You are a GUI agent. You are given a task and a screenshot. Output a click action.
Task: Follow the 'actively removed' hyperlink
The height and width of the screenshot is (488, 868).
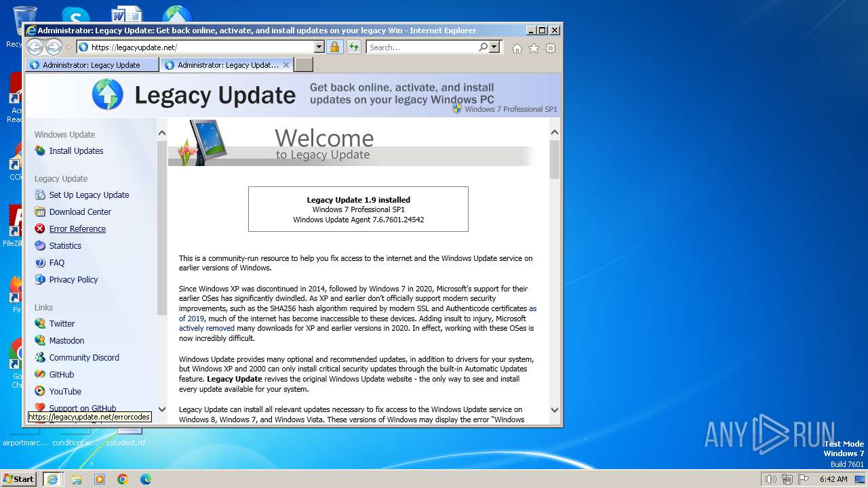207,328
